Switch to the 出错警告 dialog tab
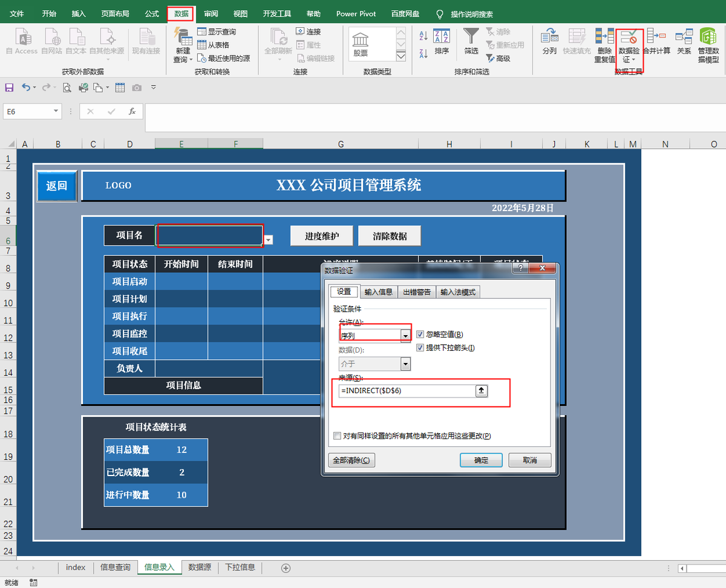The height and width of the screenshot is (588, 726). pyautogui.click(x=417, y=292)
